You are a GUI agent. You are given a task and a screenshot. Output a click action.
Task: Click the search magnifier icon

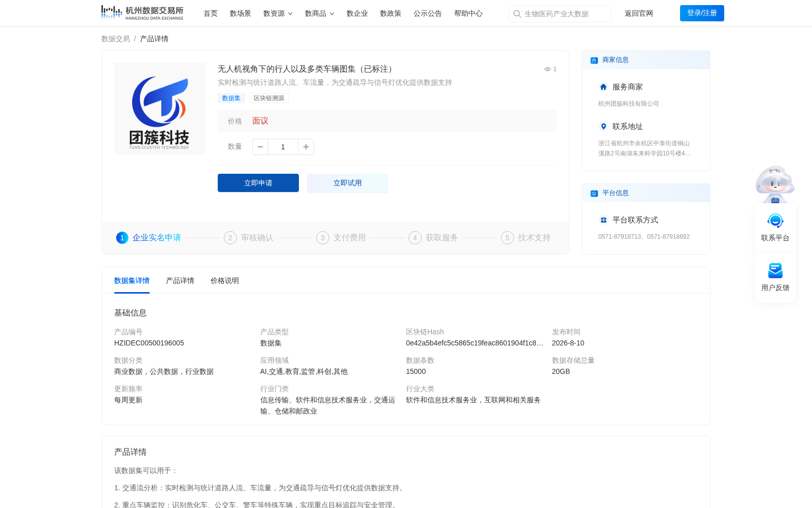coord(517,14)
